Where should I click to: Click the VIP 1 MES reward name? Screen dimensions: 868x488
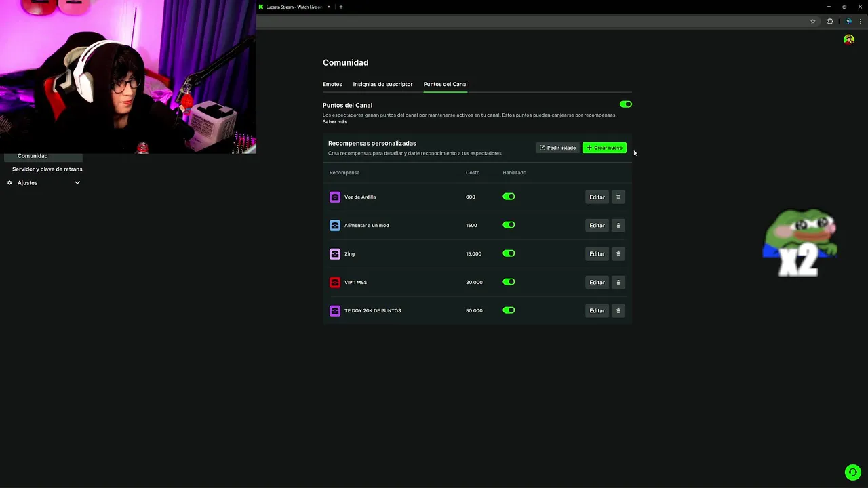[355, 283]
